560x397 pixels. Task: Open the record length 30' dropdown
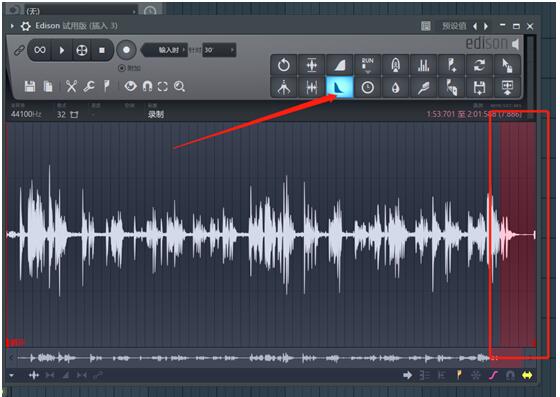pyautogui.click(x=219, y=50)
